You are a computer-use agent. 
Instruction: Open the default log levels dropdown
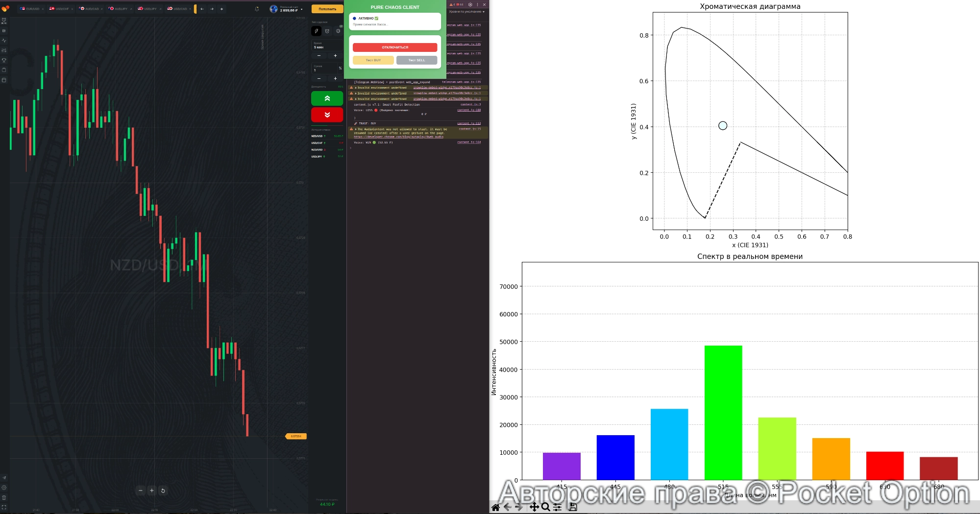pos(466,12)
